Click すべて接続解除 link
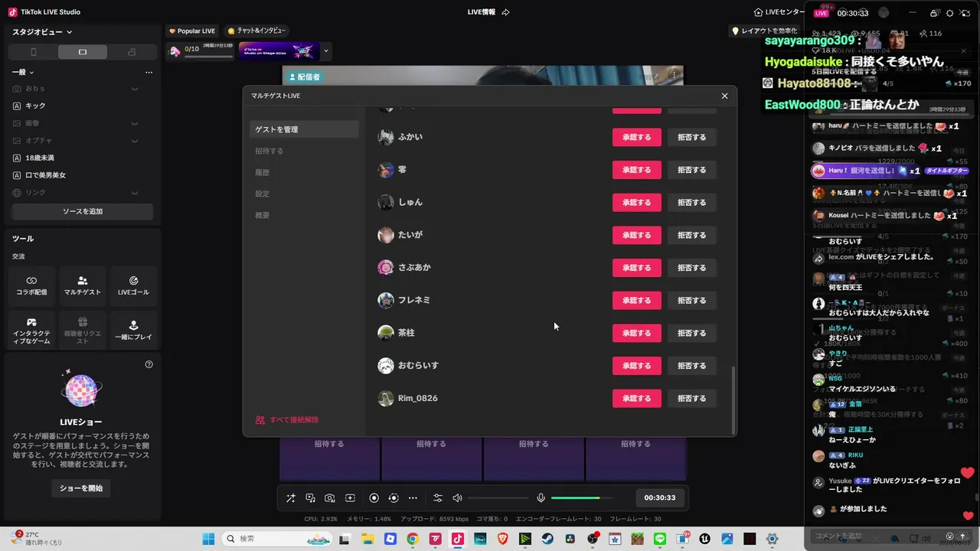 coord(287,420)
